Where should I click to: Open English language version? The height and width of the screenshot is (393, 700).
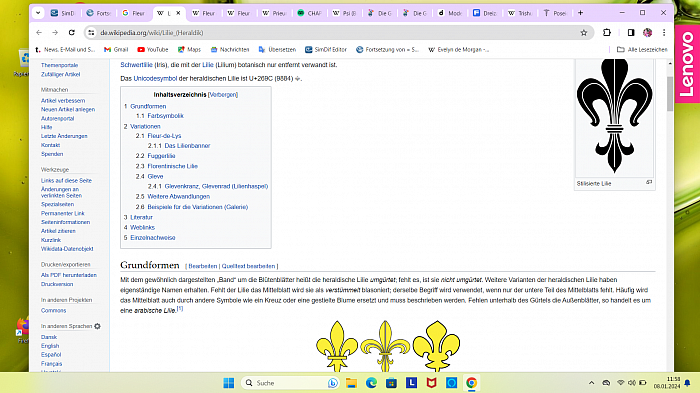(x=50, y=346)
